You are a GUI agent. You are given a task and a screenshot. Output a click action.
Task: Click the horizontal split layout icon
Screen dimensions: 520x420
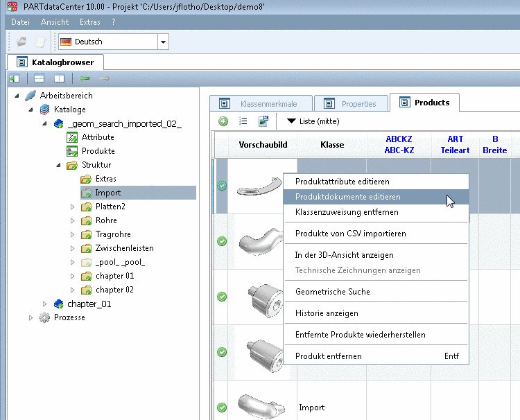39,78
